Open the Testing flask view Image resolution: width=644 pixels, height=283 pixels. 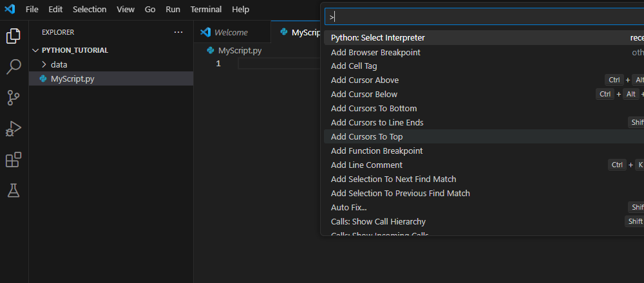[14, 190]
